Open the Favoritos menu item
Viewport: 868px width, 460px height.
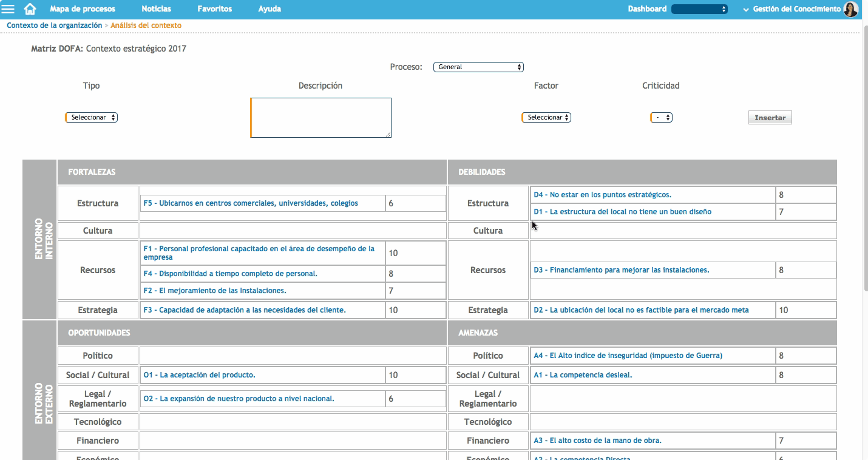[214, 9]
